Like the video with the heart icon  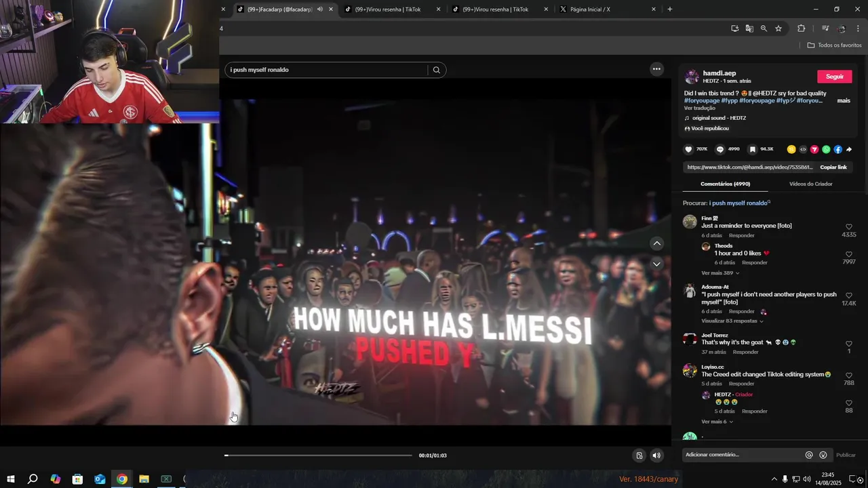coord(688,149)
